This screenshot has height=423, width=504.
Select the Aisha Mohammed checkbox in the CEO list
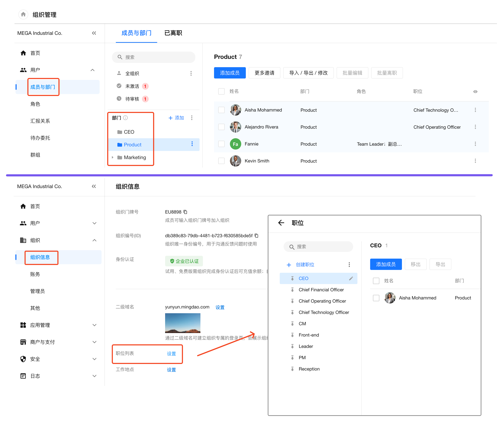tap(376, 298)
